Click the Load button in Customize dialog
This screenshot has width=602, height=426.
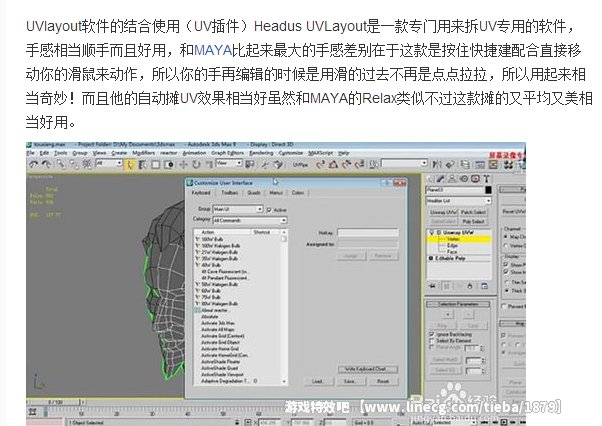click(317, 381)
